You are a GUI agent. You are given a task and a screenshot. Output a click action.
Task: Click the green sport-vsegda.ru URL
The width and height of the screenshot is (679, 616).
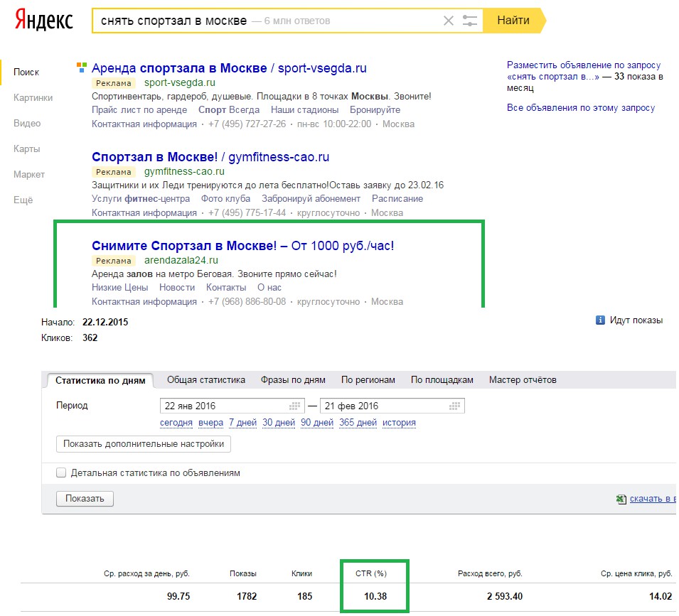[180, 82]
